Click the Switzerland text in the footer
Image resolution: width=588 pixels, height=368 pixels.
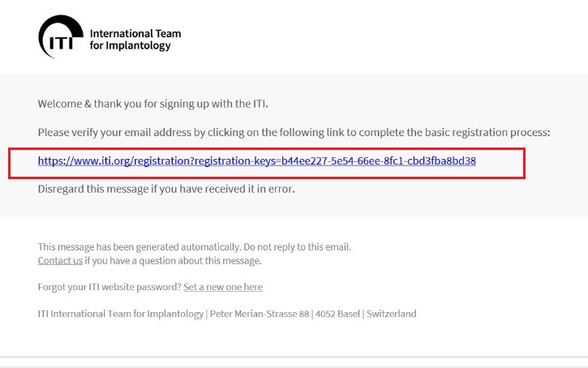[392, 314]
